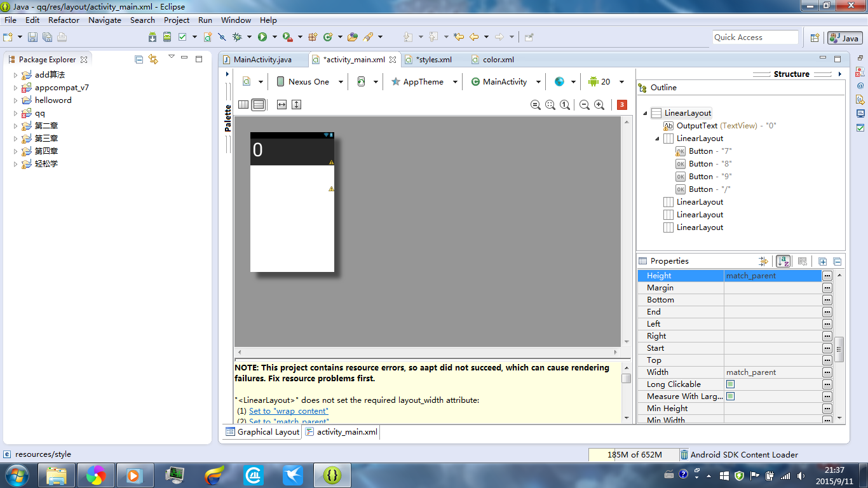Switch to activity_main.xml source tab
The image size is (868, 488).
[341, 432]
